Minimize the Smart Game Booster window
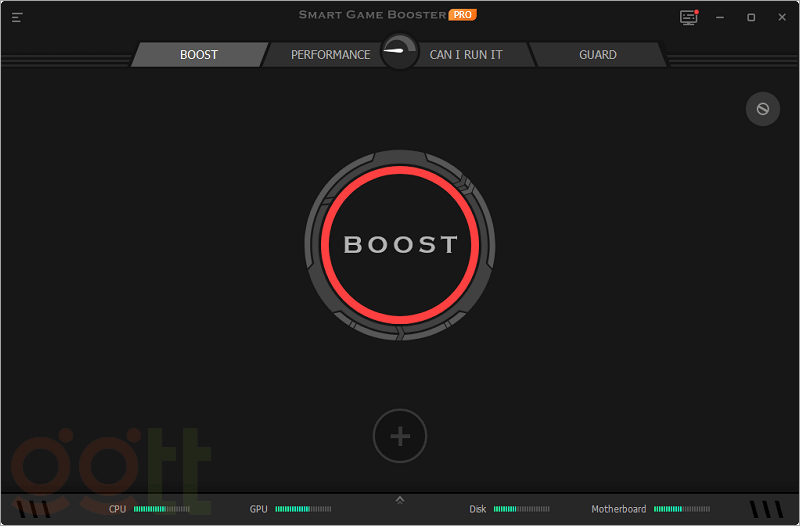This screenshot has width=800, height=526. [x=720, y=18]
